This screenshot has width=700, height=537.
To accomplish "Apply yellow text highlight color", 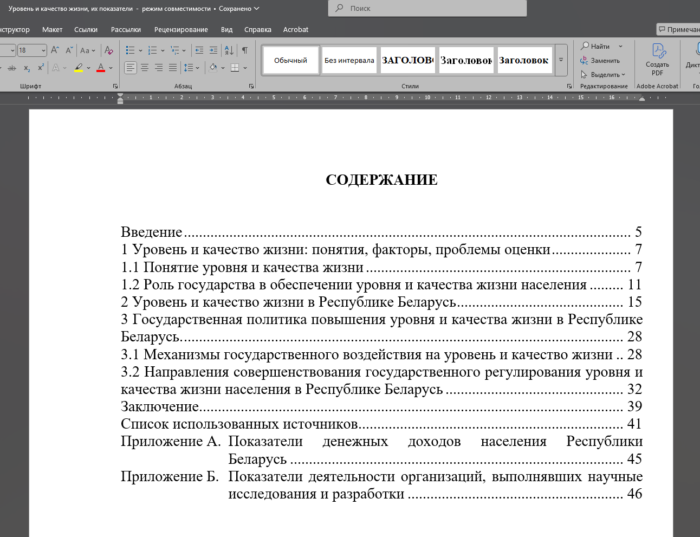I will 79,68.
